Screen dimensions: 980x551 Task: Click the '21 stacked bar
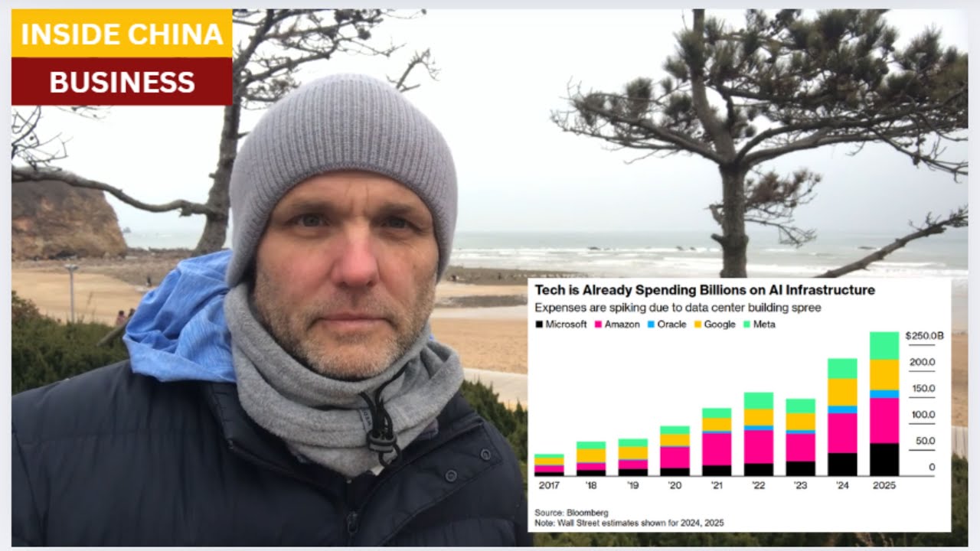tap(717, 442)
